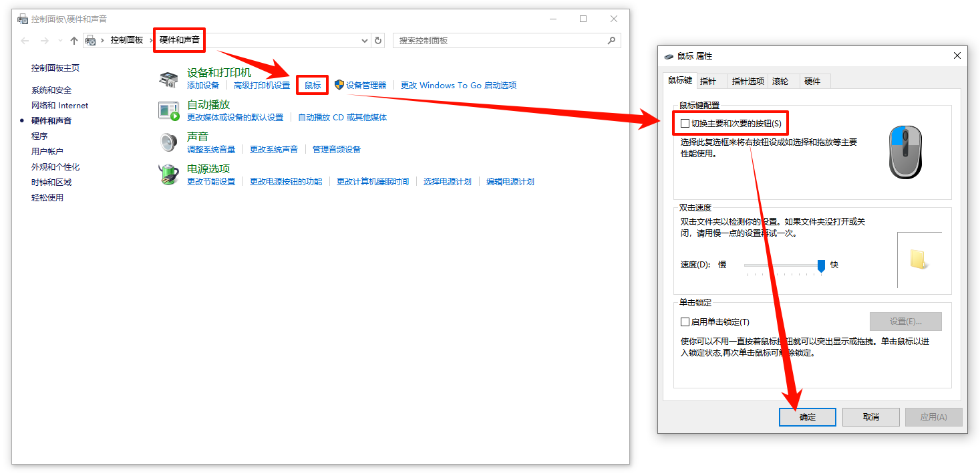Viewport: 980px width, 474px height.
Task: Click the Sound speaker category icon
Action: tap(168, 142)
